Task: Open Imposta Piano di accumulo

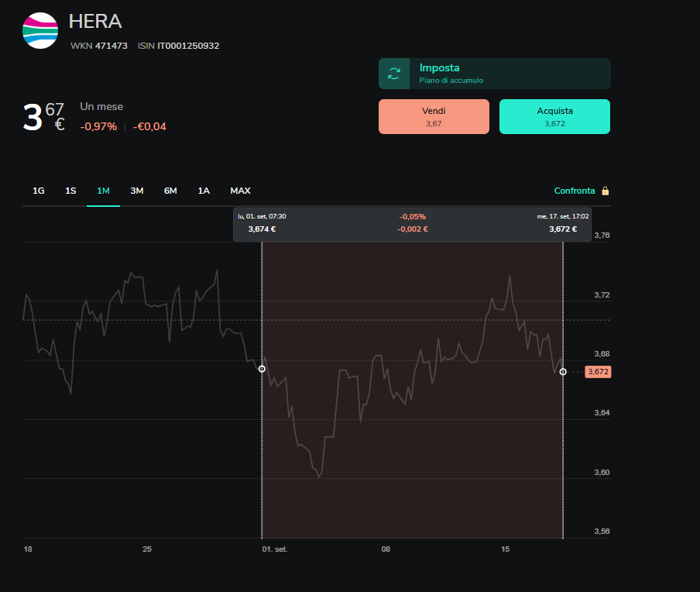Action: pyautogui.click(x=495, y=74)
